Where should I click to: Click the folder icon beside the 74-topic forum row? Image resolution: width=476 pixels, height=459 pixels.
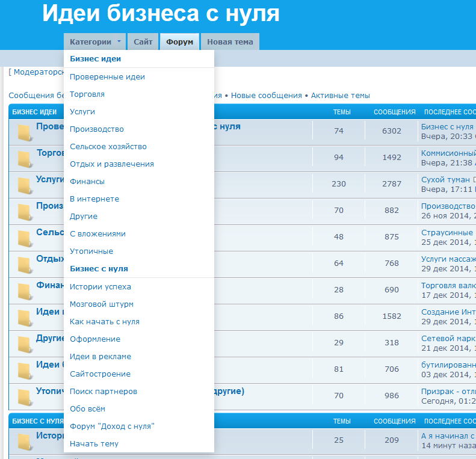pyautogui.click(x=25, y=133)
